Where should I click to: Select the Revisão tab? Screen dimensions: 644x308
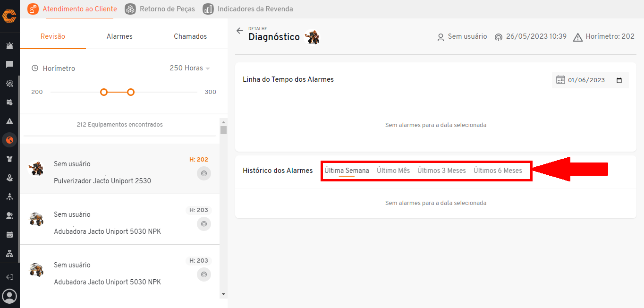click(53, 36)
